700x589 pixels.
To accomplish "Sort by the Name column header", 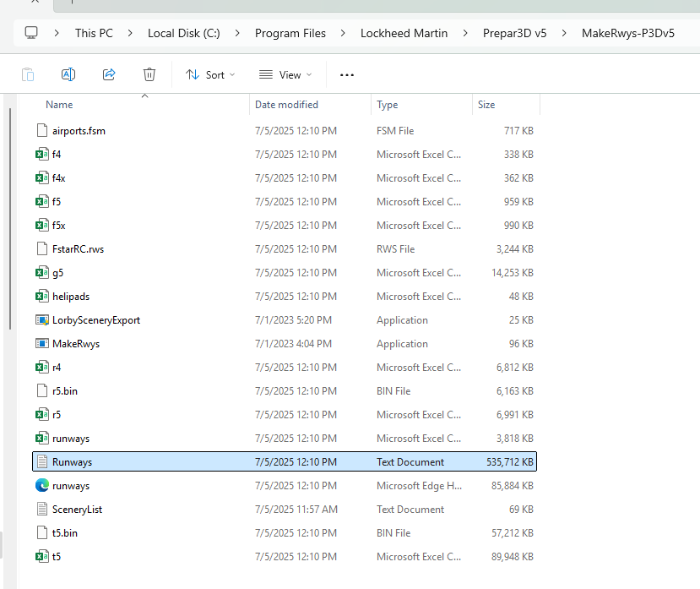I will [x=59, y=105].
